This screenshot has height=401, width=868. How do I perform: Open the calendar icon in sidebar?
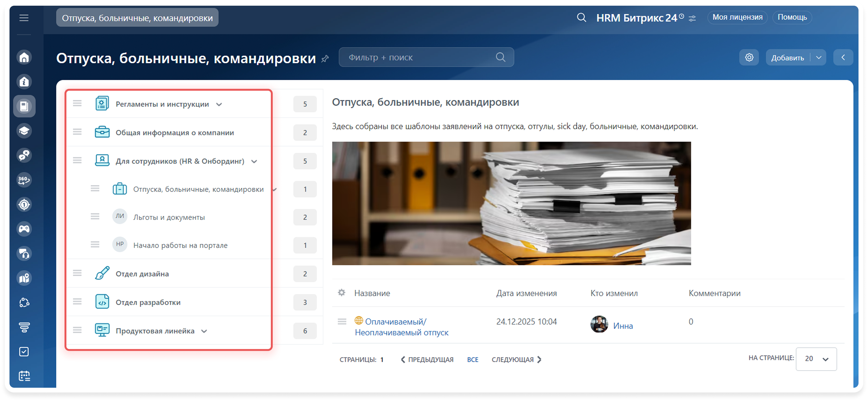(24, 376)
